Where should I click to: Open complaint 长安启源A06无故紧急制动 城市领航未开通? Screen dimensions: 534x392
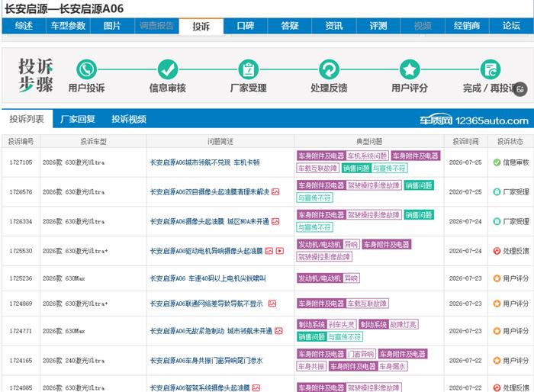click(x=211, y=331)
